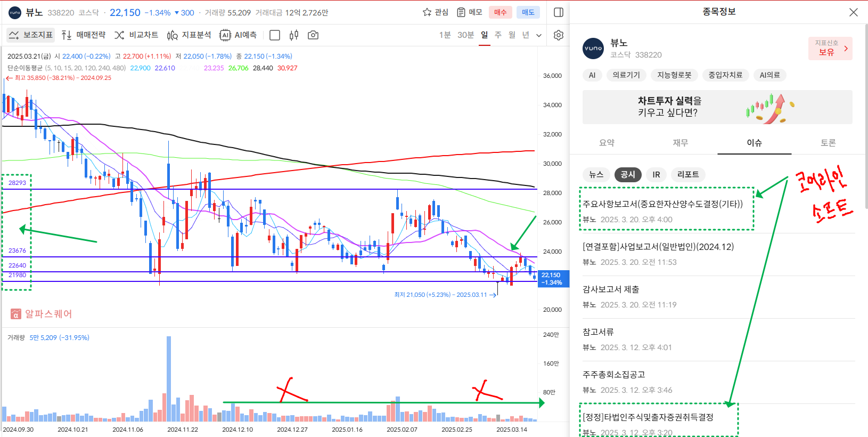Viewport: 868px width, 437px height.
Task: Click the blue 매도 sell button
Action: [528, 12]
